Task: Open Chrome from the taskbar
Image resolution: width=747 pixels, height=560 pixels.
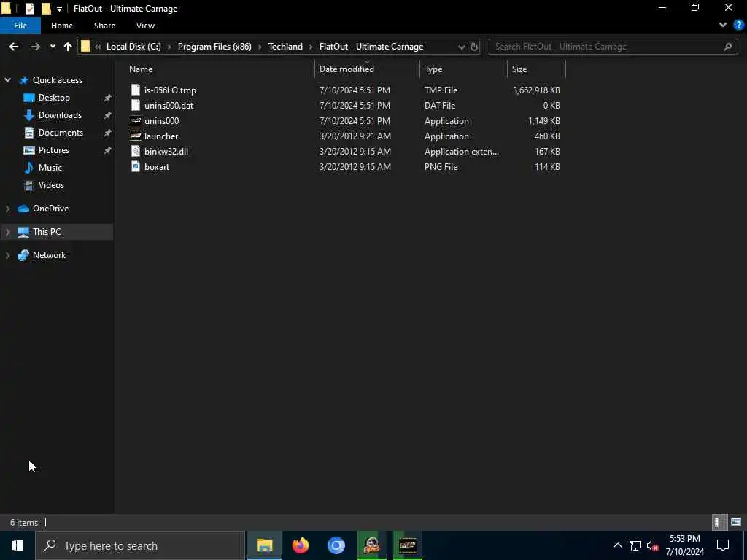Action: [336, 545]
